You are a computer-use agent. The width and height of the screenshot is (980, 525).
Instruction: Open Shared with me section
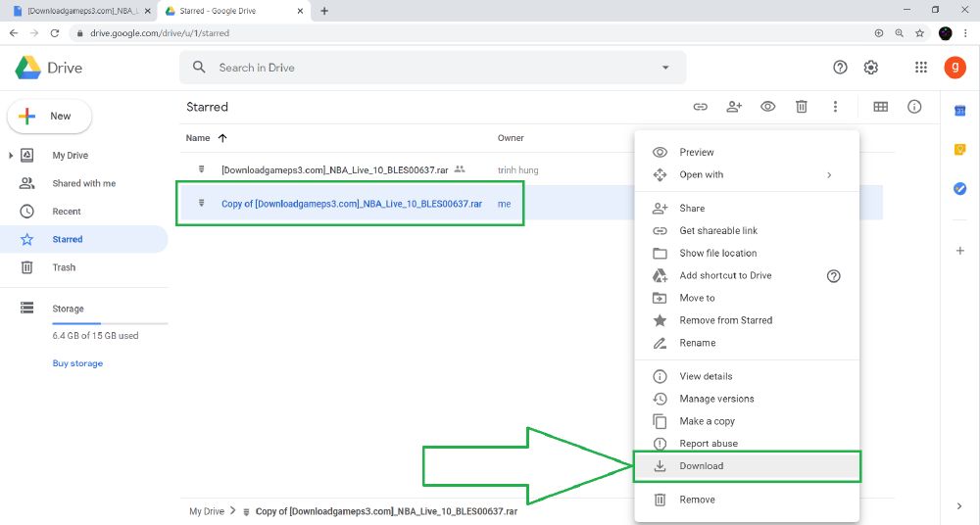click(83, 183)
